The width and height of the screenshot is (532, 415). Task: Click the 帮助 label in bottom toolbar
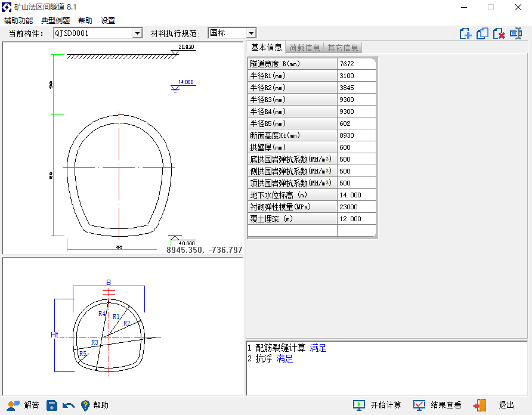pyautogui.click(x=101, y=405)
